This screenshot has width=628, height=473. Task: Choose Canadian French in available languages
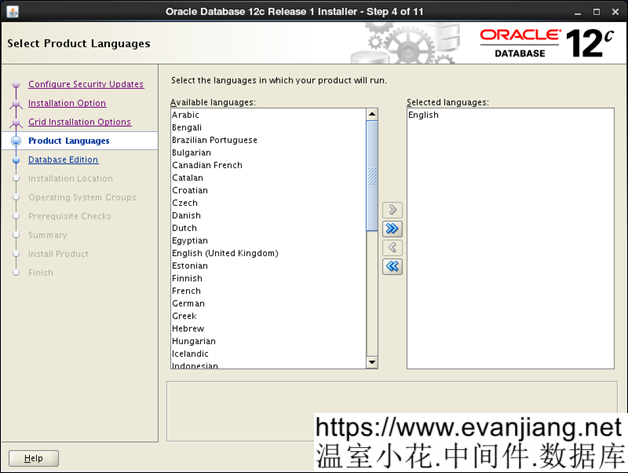pos(207,165)
